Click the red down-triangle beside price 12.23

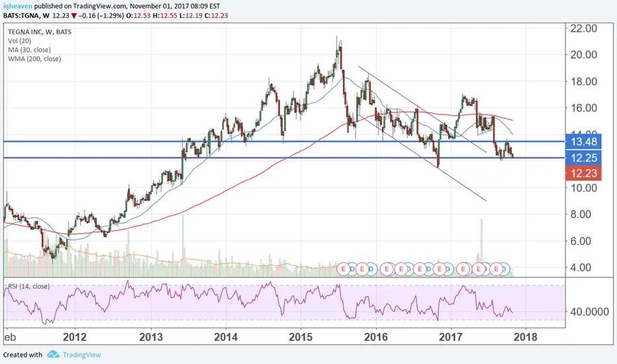pos(74,16)
